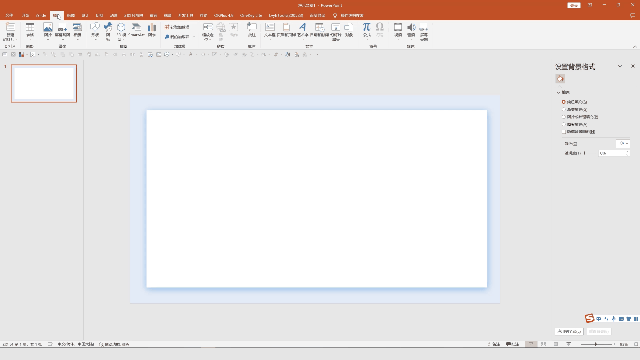
Task: Select the solid fill radio button
Action: pos(563,102)
